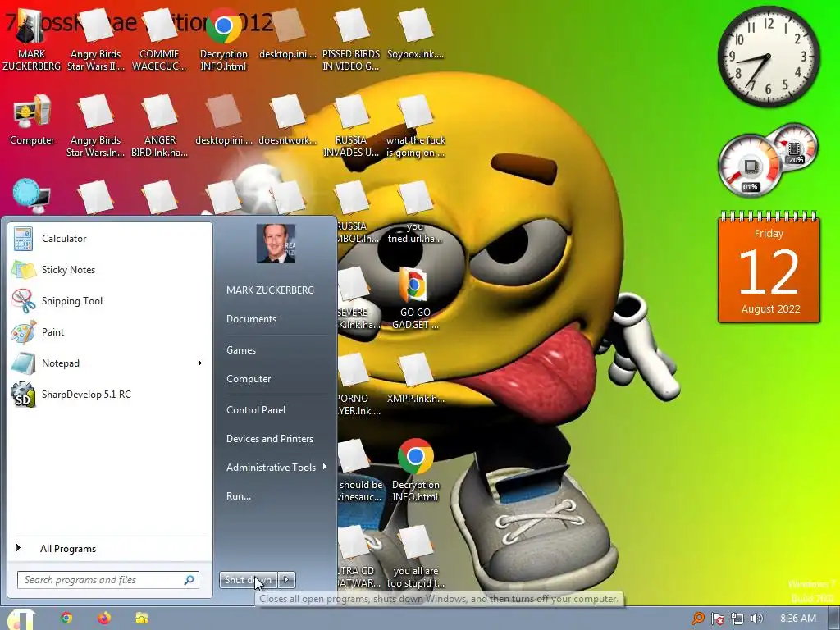Select Computer desktop icon
Viewport: 840px width, 630px height.
[32, 120]
